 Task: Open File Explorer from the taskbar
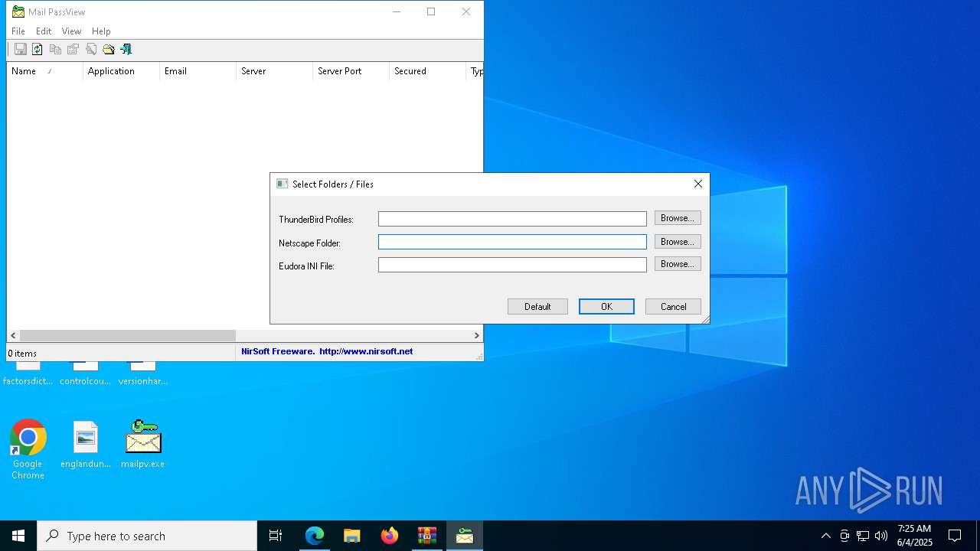pyautogui.click(x=352, y=536)
